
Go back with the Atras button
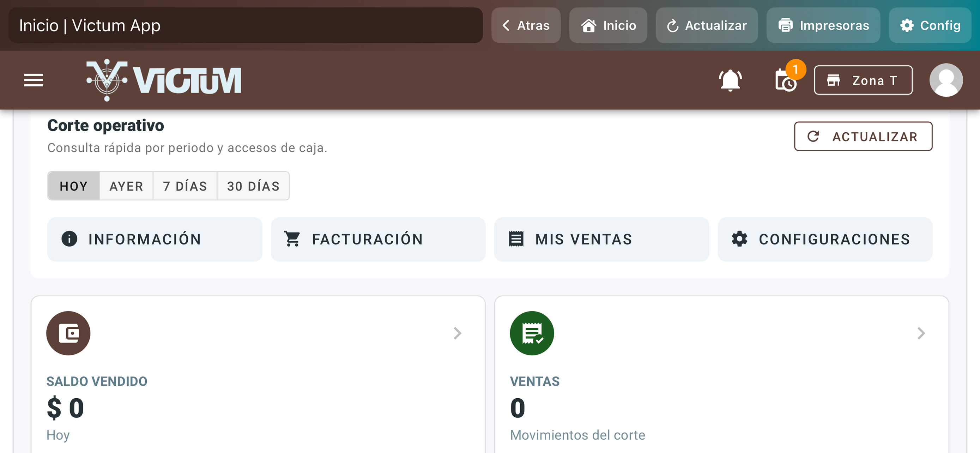[x=526, y=25]
